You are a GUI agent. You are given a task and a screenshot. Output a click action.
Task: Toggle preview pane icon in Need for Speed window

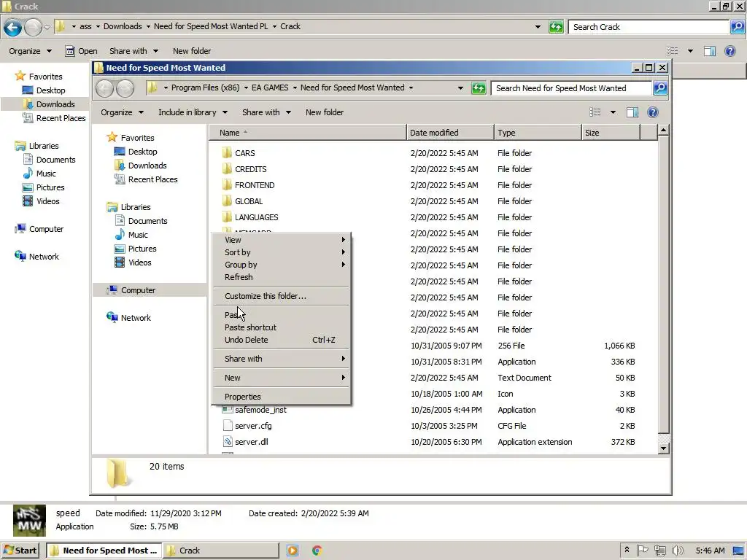632,112
